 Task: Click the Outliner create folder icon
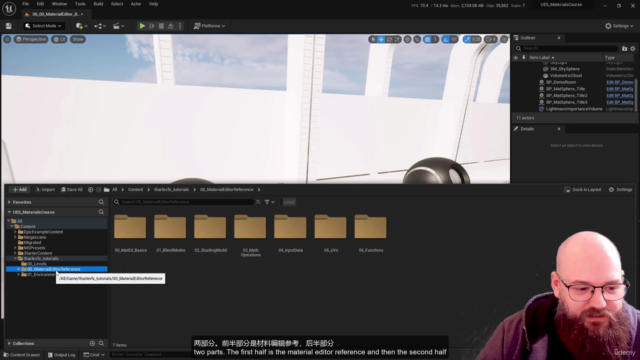(624, 49)
